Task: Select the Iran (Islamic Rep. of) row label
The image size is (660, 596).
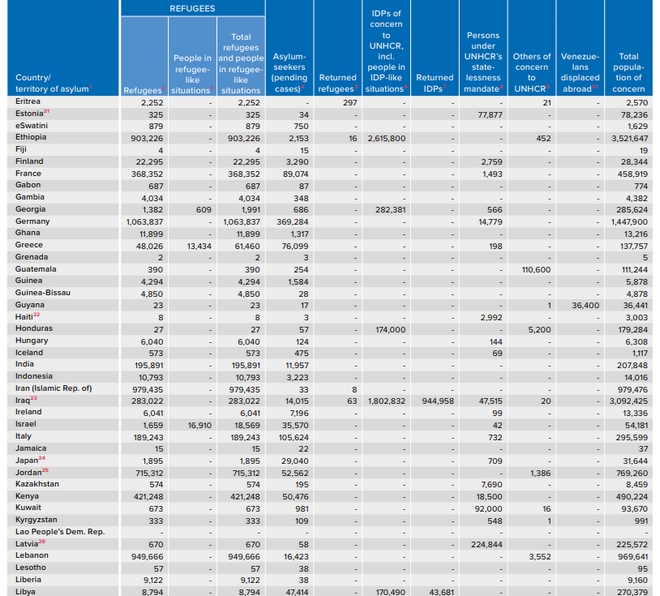Action: coord(53,388)
